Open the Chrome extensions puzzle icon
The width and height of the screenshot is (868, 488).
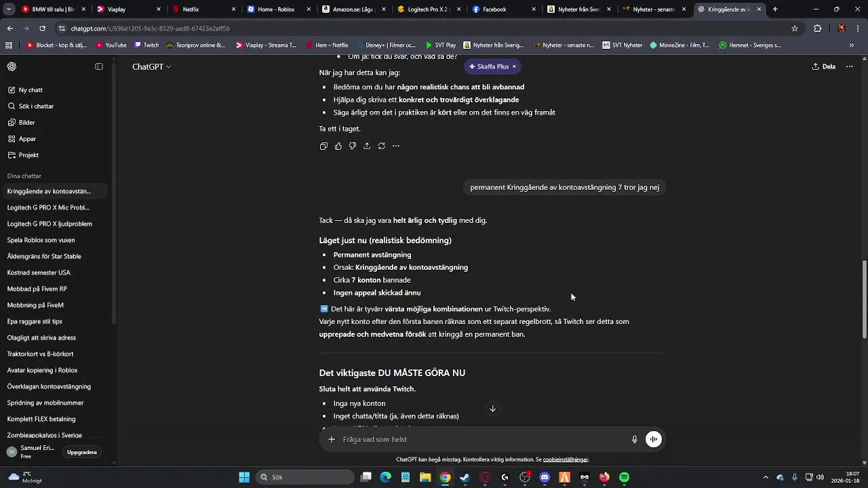tap(817, 28)
